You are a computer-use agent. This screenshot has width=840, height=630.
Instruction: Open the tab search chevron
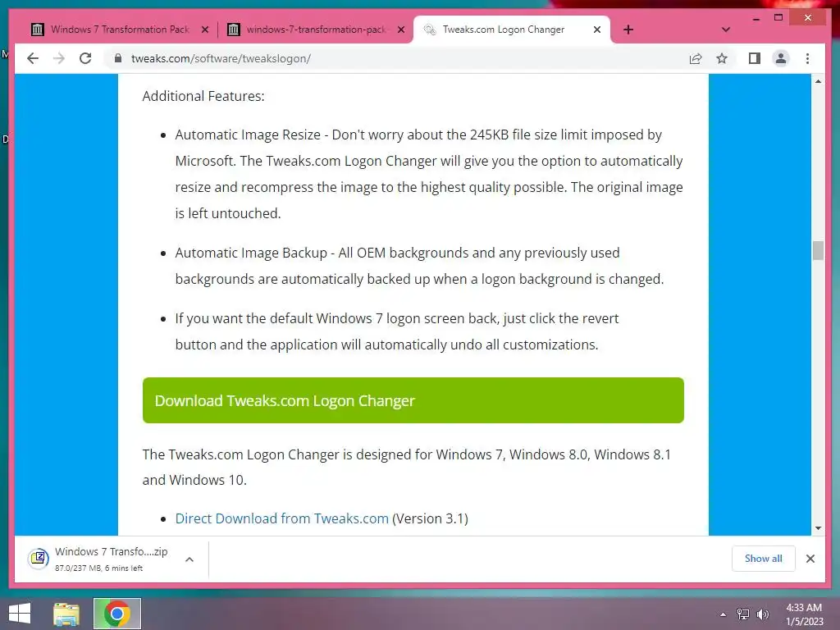point(726,30)
